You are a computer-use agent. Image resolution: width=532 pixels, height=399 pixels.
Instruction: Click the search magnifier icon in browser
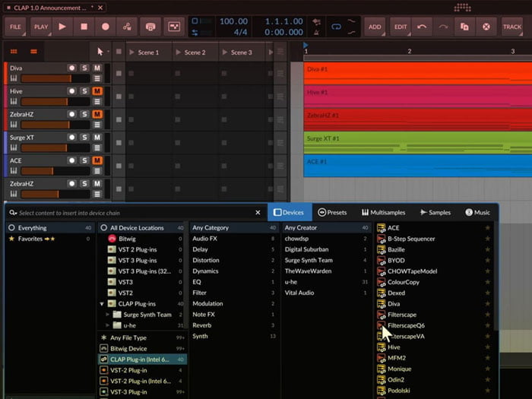click(x=13, y=213)
